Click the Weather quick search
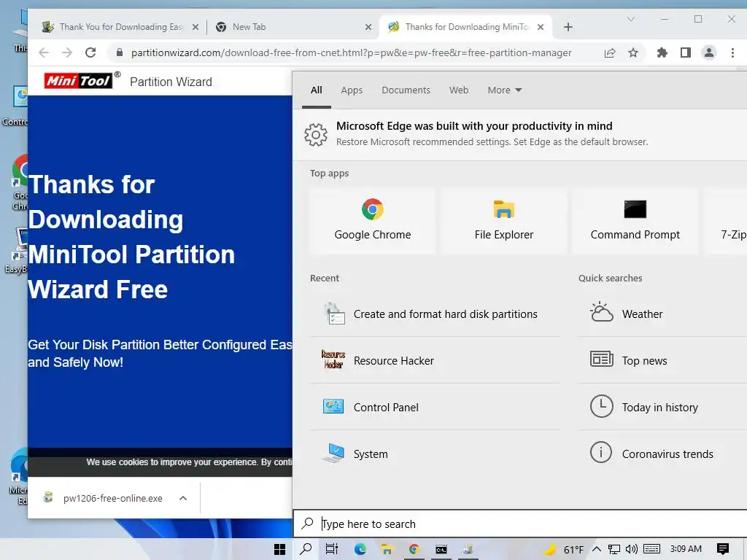 pyautogui.click(x=662, y=314)
